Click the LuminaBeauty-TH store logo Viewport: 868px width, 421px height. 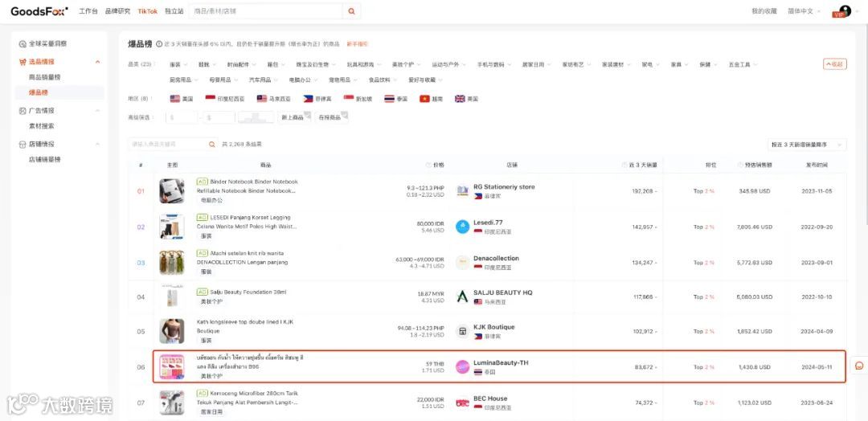pos(462,367)
